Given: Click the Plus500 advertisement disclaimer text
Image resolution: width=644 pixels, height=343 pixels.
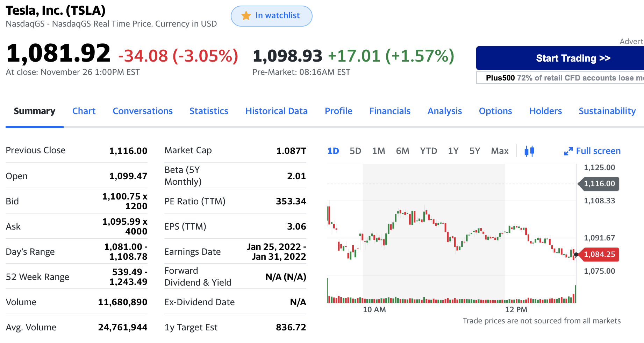Looking at the screenshot, I should pos(564,78).
